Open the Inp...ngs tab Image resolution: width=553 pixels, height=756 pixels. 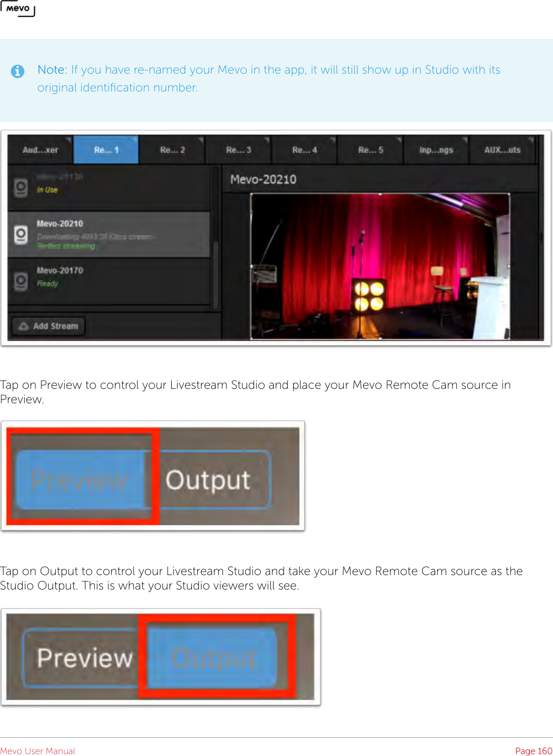pyautogui.click(x=436, y=150)
